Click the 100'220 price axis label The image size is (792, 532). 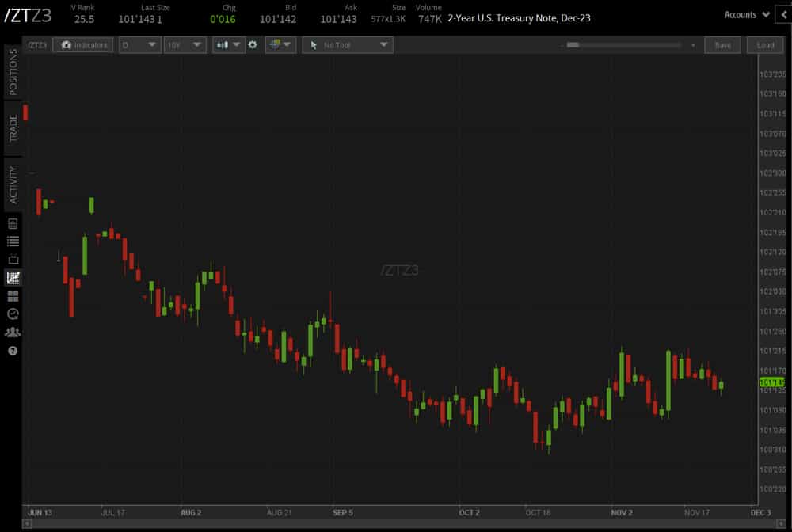coord(773,489)
